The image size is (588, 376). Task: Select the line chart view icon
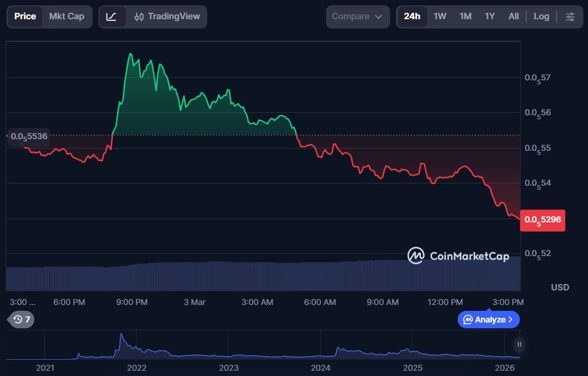111,16
